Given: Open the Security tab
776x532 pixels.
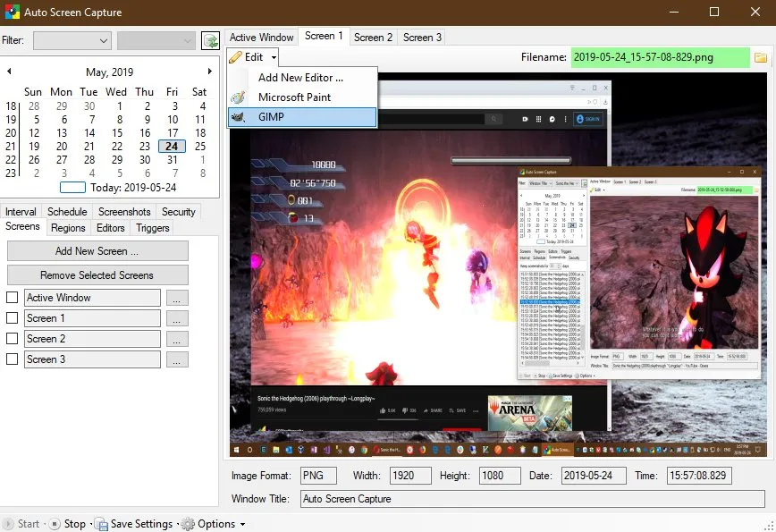Looking at the screenshot, I should [x=179, y=212].
